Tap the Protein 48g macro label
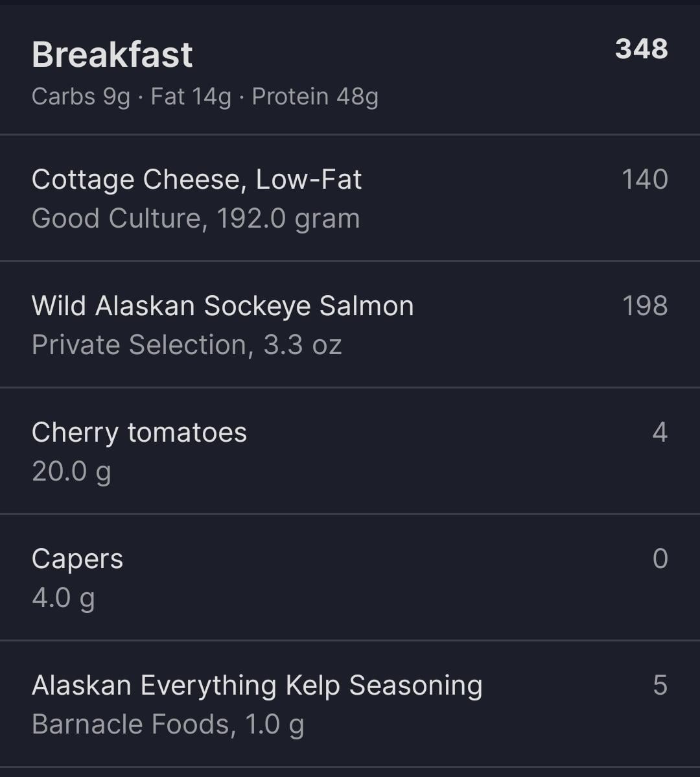 (x=316, y=97)
